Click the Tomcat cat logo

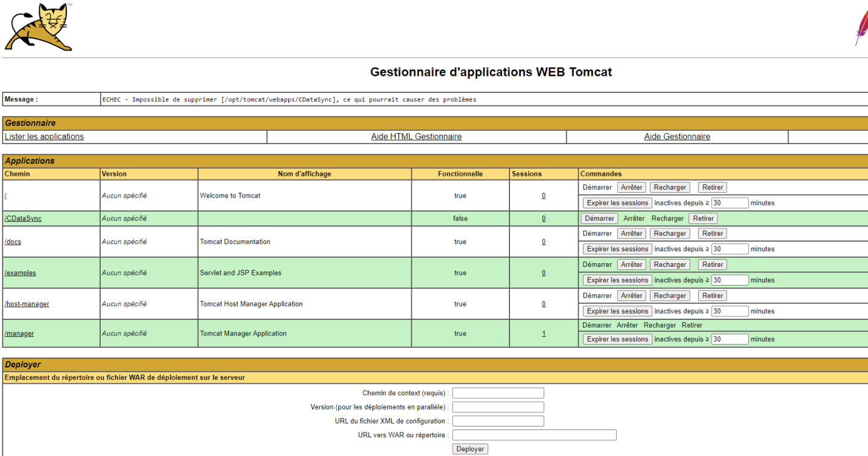[39, 27]
